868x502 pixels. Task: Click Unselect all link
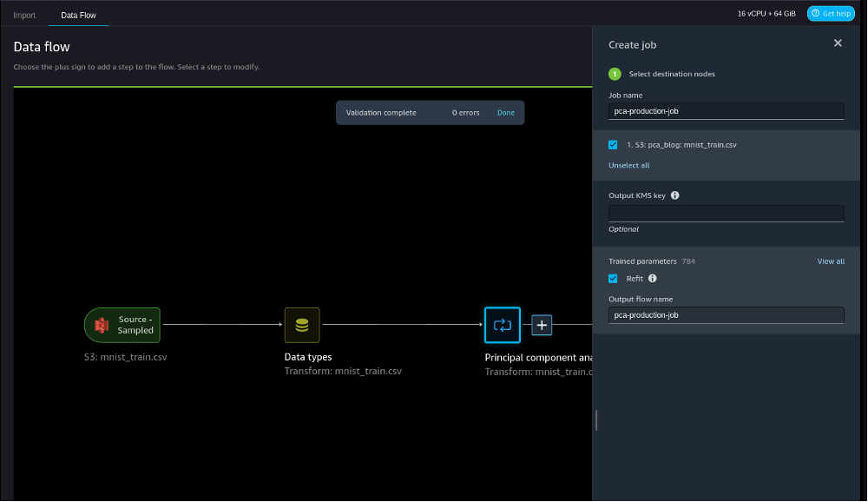pyautogui.click(x=628, y=165)
